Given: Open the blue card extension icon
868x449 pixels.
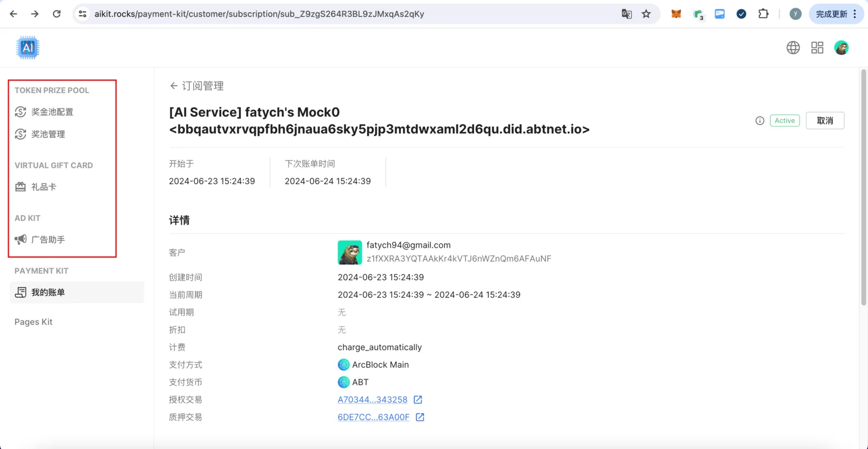Looking at the screenshot, I should click(x=719, y=14).
